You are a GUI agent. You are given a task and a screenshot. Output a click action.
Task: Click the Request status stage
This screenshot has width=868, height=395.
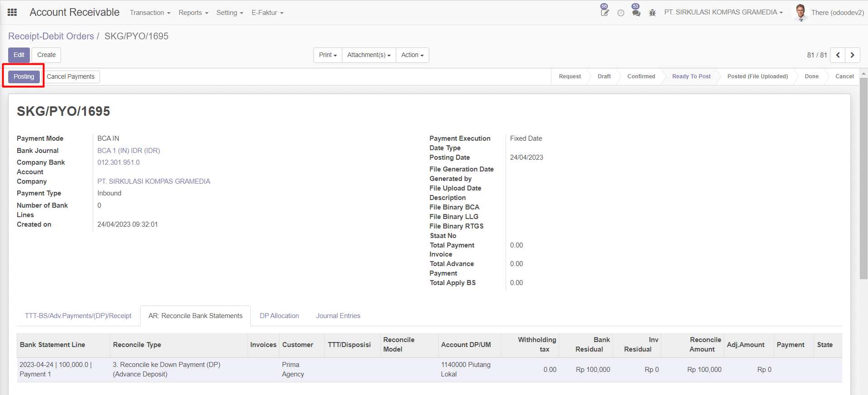click(x=570, y=76)
